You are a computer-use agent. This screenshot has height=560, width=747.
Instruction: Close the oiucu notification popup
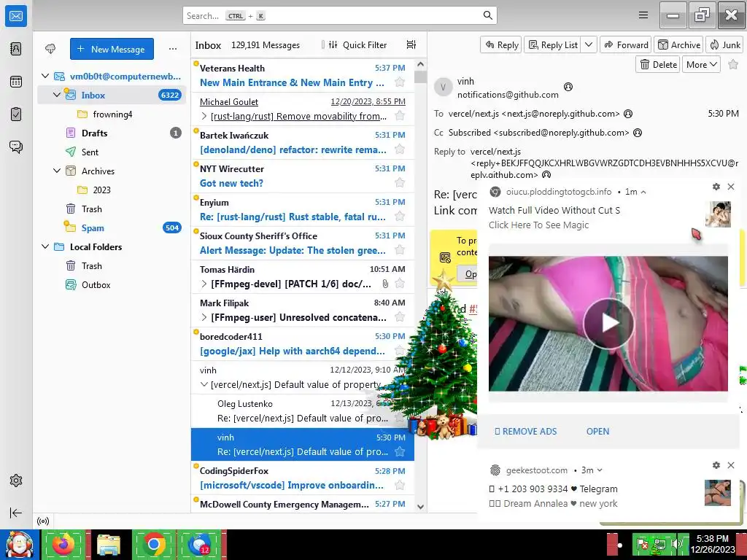tap(731, 187)
